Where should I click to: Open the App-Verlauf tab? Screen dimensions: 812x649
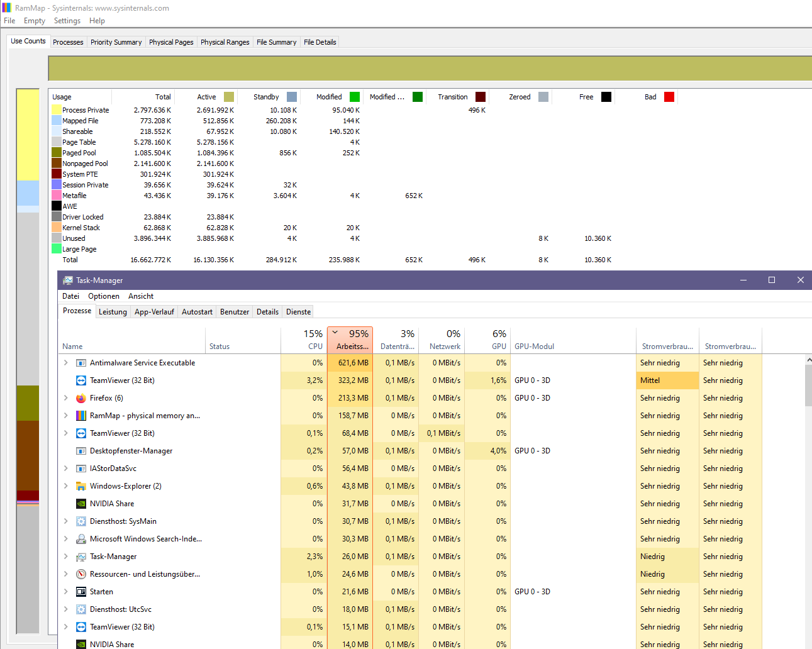pos(154,312)
